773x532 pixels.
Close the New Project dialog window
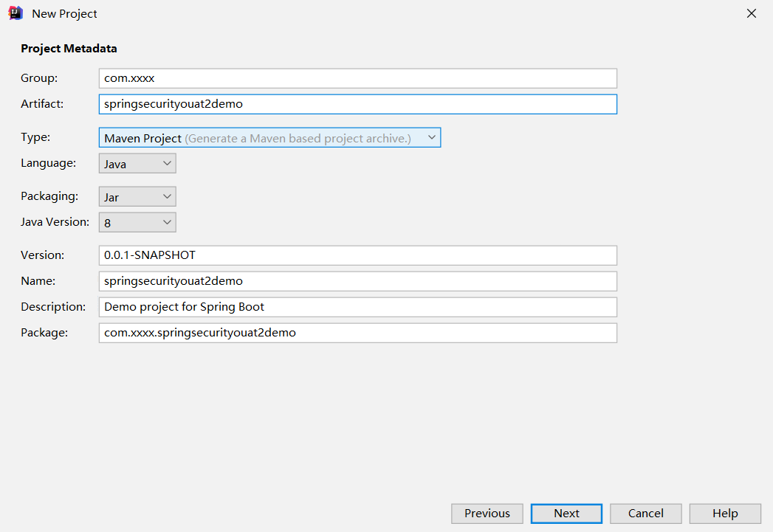(x=752, y=13)
